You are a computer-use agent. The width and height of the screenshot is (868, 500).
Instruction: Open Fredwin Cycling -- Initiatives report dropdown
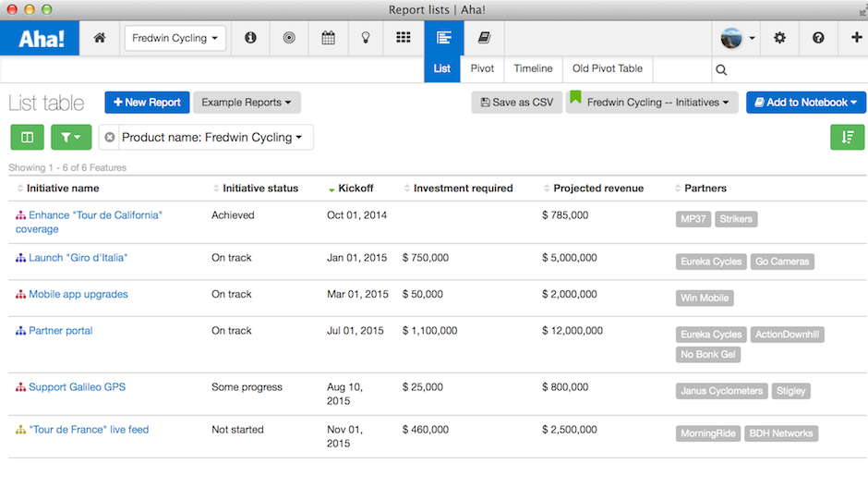(x=652, y=103)
